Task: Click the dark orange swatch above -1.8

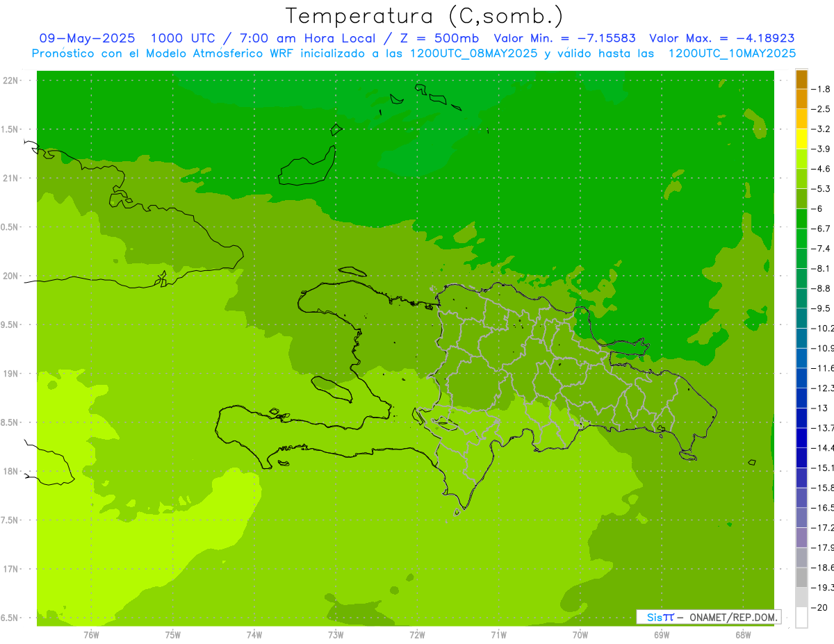Action: [801, 79]
